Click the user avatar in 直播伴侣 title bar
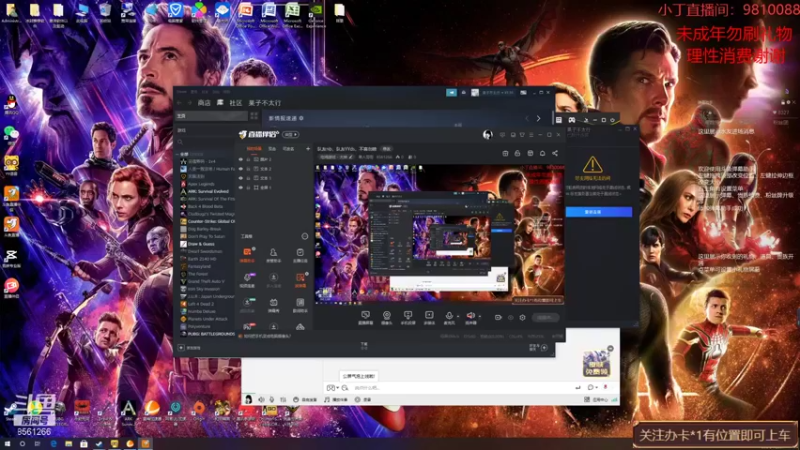 (x=487, y=135)
